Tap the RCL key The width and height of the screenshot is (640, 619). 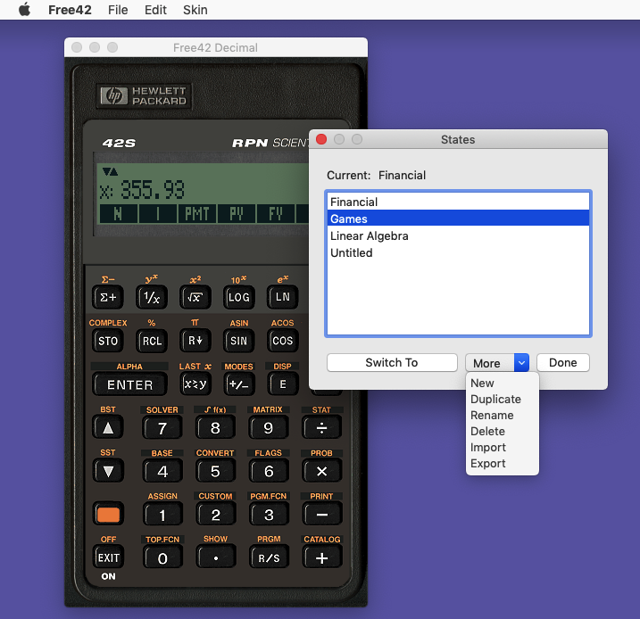click(152, 341)
